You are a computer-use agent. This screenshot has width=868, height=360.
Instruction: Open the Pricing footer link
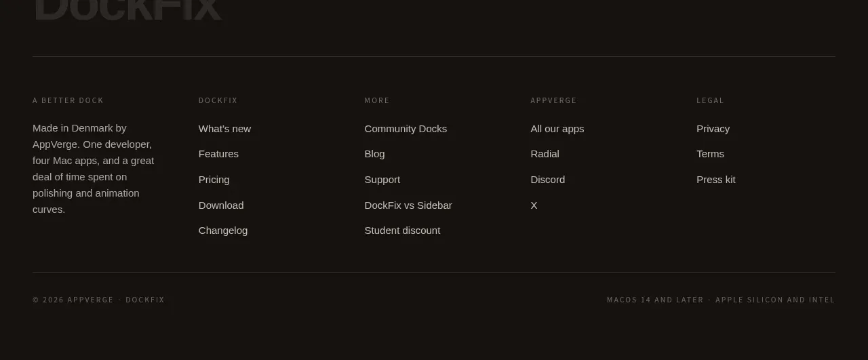point(214,180)
